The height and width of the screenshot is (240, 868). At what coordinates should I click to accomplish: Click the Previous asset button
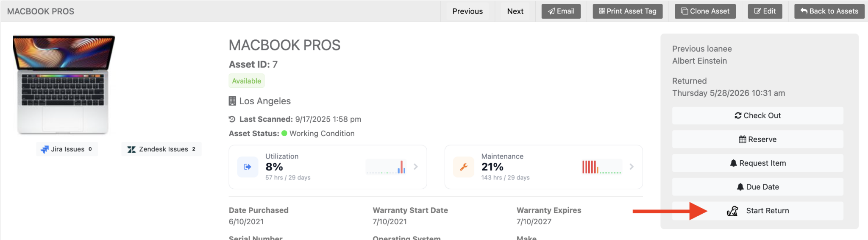(x=467, y=11)
